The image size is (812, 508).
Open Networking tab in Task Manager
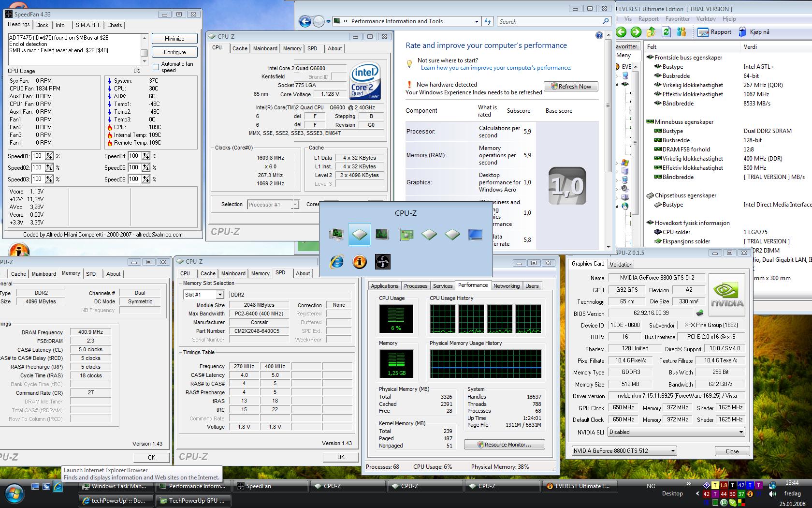(x=507, y=286)
